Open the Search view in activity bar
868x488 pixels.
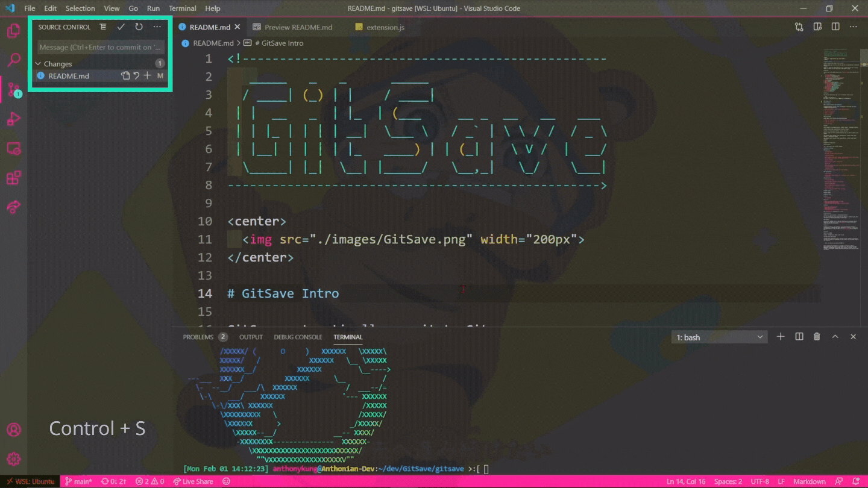pos(13,60)
